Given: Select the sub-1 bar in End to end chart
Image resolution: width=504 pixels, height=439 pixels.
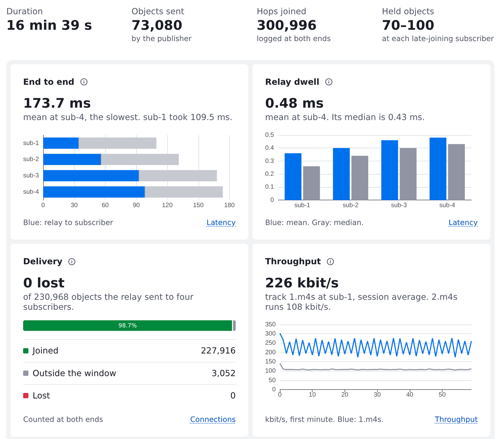Looking at the screenshot, I should 100,143.
